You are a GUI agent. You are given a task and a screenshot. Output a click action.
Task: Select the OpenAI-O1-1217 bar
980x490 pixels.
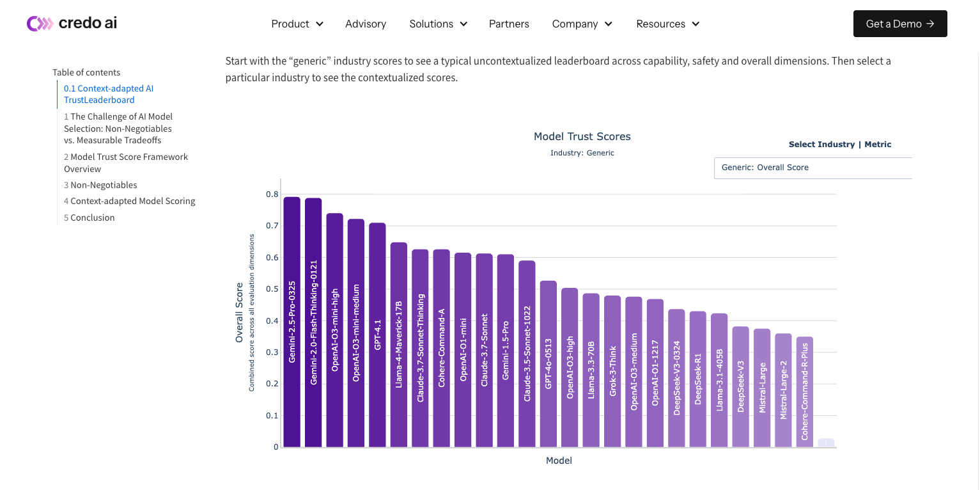655,374
